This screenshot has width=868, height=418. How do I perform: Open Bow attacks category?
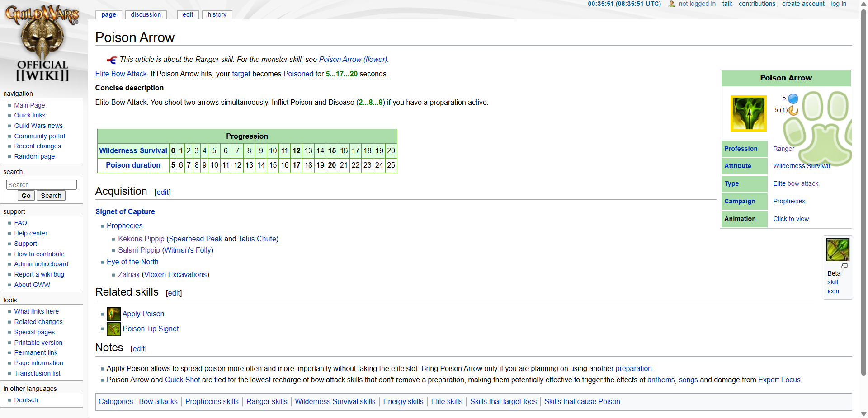(158, 402)
